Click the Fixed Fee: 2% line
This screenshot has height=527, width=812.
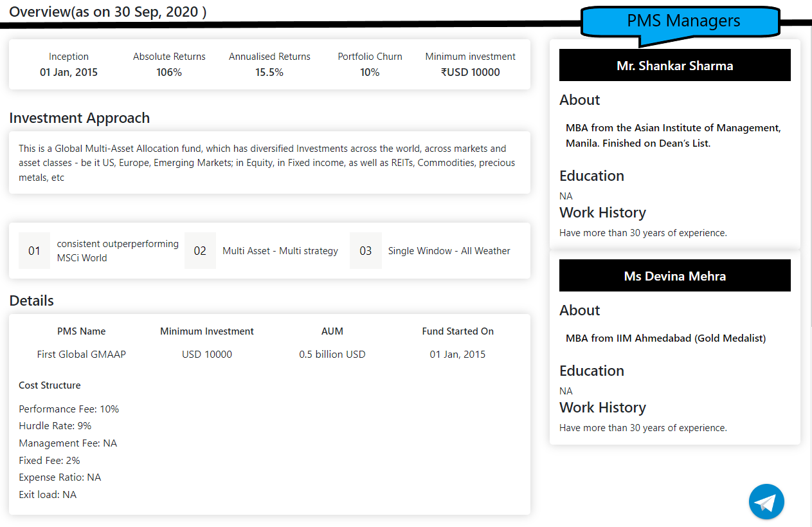coord(50,461)
